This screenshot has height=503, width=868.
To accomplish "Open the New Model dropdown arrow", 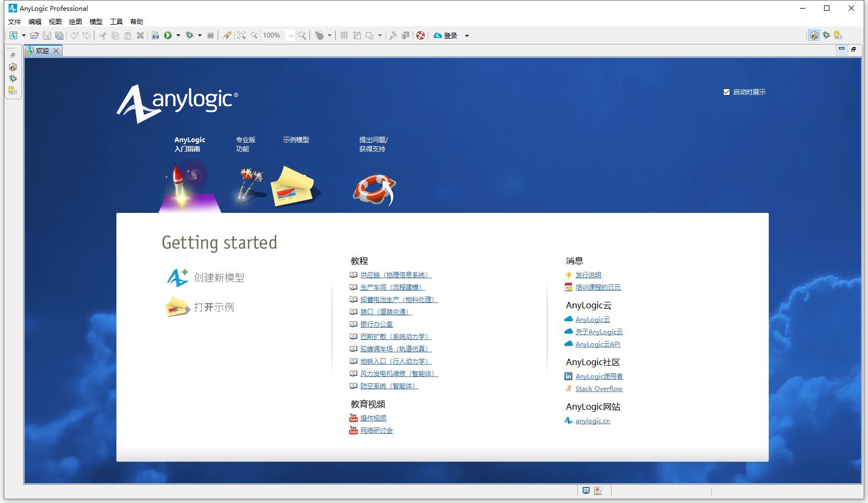I will pos(24,35).
